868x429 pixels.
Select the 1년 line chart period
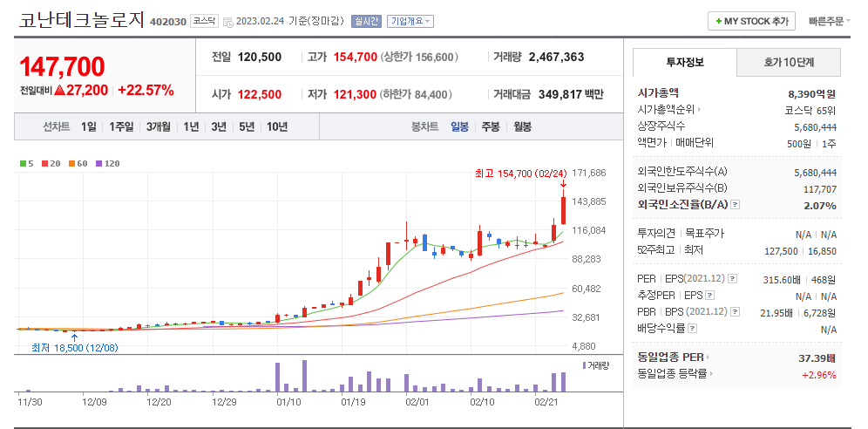tap(191, 126)
